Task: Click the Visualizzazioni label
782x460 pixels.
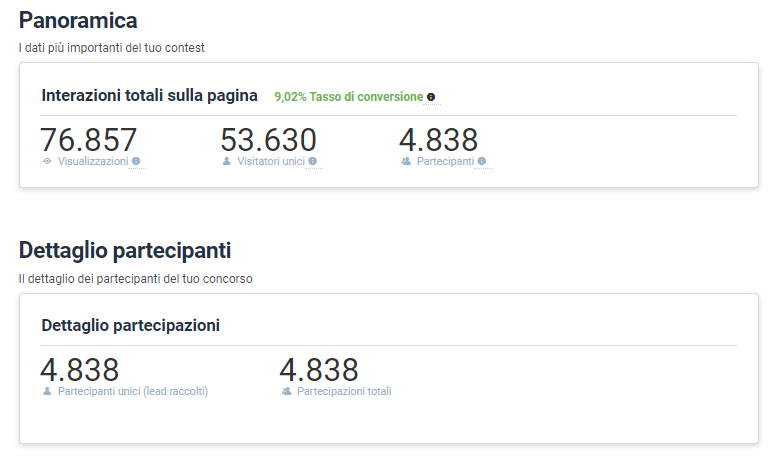Action: click(93, 161)
